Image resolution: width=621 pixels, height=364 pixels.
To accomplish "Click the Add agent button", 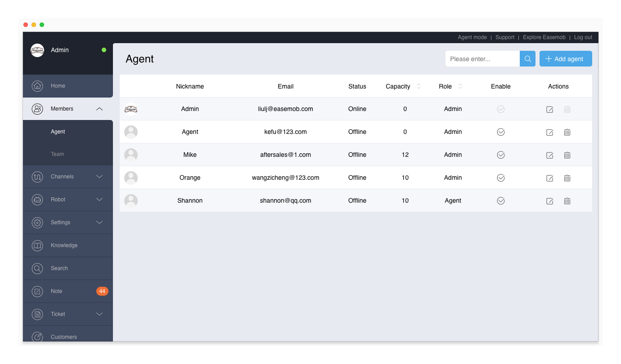I will click(566, 59).
